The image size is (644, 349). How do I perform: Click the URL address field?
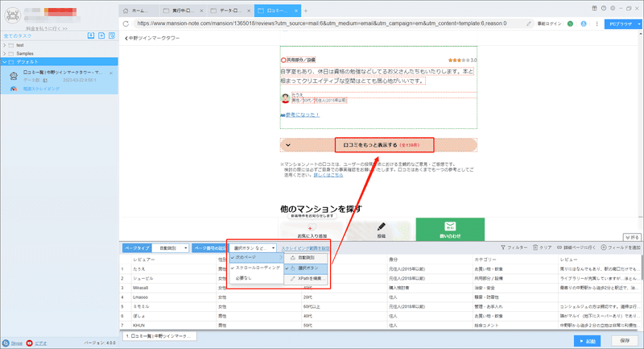[328, 24]
